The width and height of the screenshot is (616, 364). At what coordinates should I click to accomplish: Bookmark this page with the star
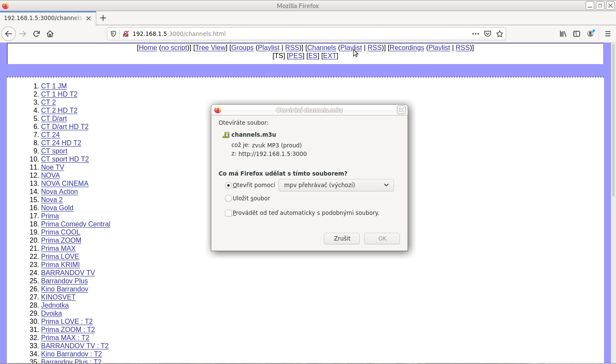click(x=500, y=34)
